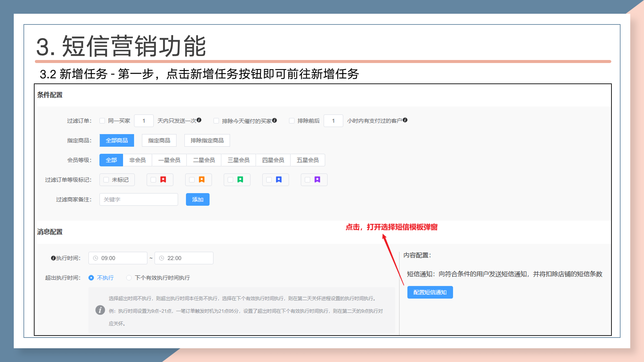Click the 配置短信通知 button
Screen dimensions: 644x362
pyautogui.click(x=430, y=292)
